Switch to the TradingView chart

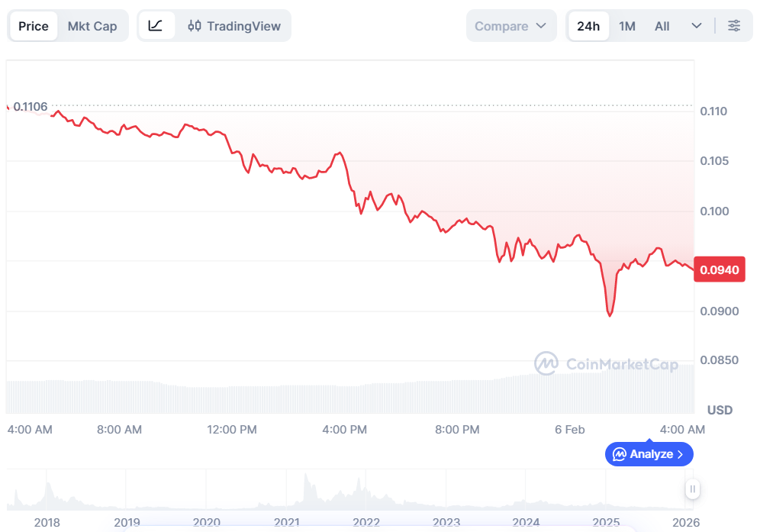pos(234,26)
